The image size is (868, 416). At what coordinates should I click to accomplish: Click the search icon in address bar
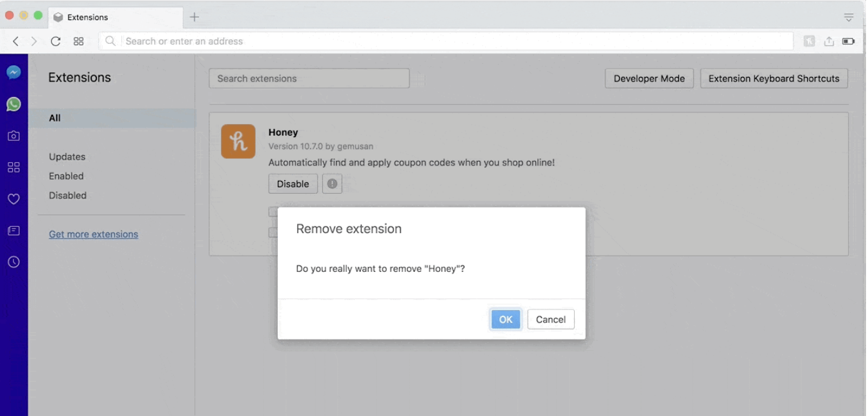point(110,41)
